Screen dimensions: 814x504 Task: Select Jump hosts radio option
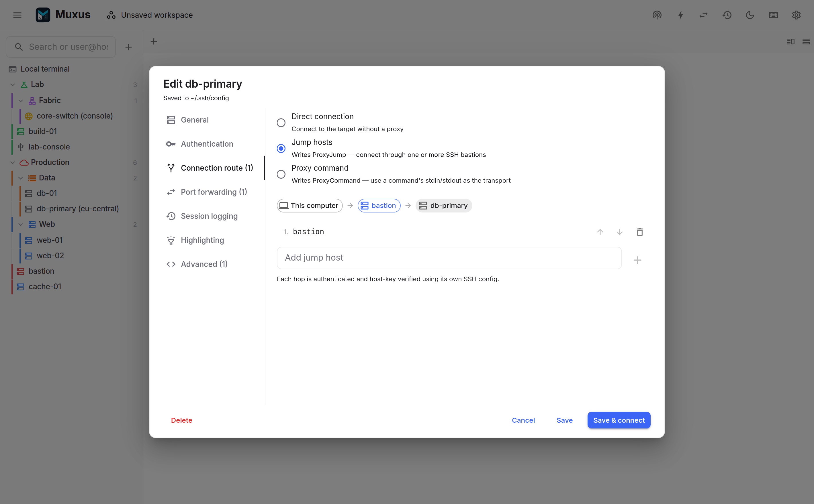click(x=281, y=148)
